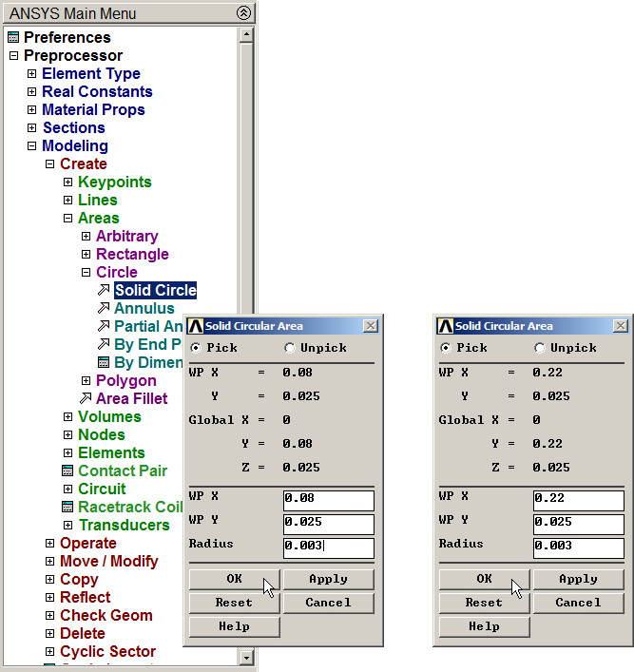Open the Keypoints menu entry

coord(114,182)
